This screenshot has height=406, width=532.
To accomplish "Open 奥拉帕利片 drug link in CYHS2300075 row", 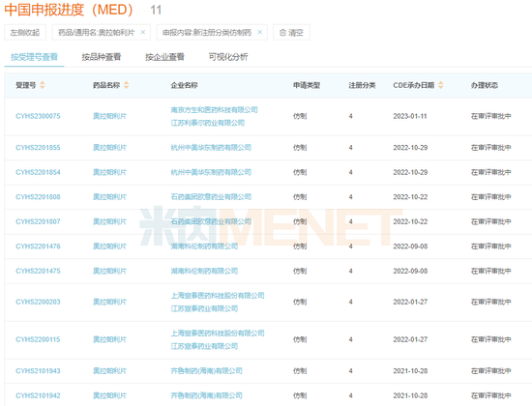I will click(110, 116).
